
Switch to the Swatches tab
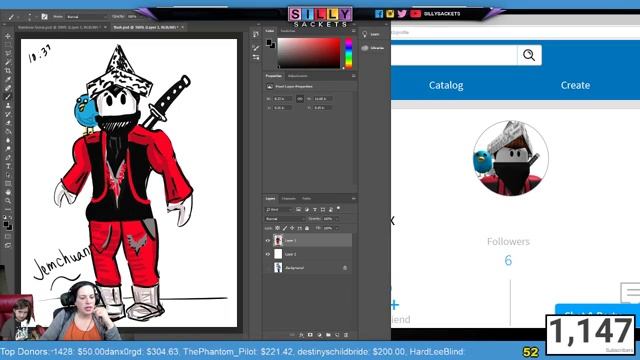288,31
